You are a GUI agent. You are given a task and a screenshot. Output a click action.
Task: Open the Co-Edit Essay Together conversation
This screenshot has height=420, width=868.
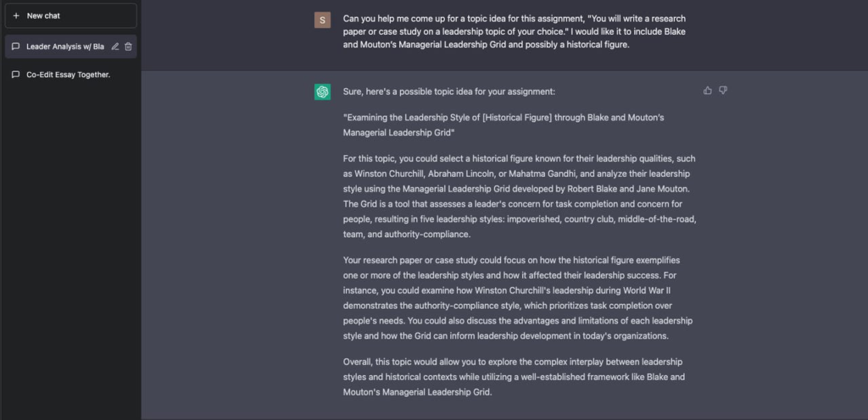[x=68, y=75]
